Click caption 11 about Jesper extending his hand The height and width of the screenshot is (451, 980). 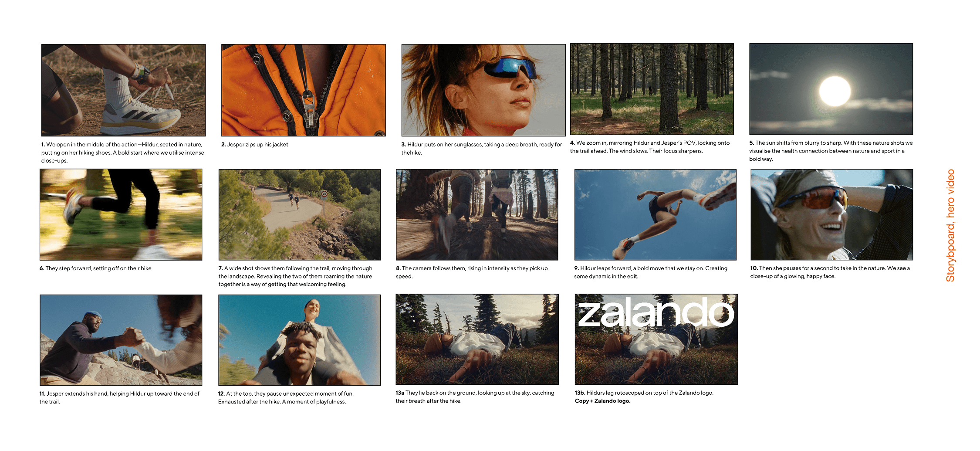[119, 397]
